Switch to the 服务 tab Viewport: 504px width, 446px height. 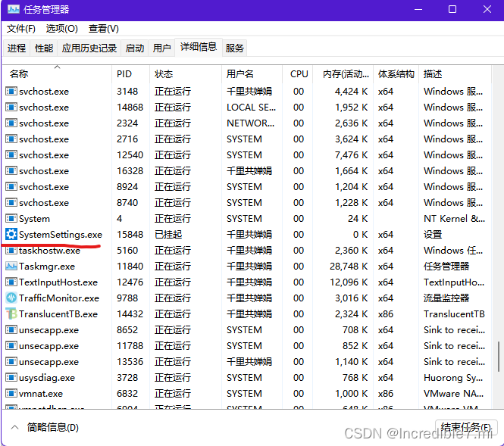pos(235,48)
